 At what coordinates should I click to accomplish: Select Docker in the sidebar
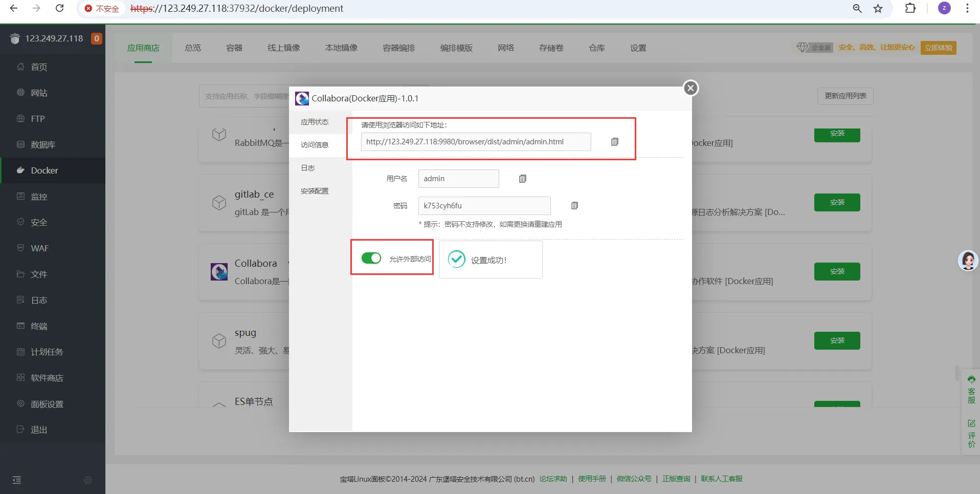53,170
